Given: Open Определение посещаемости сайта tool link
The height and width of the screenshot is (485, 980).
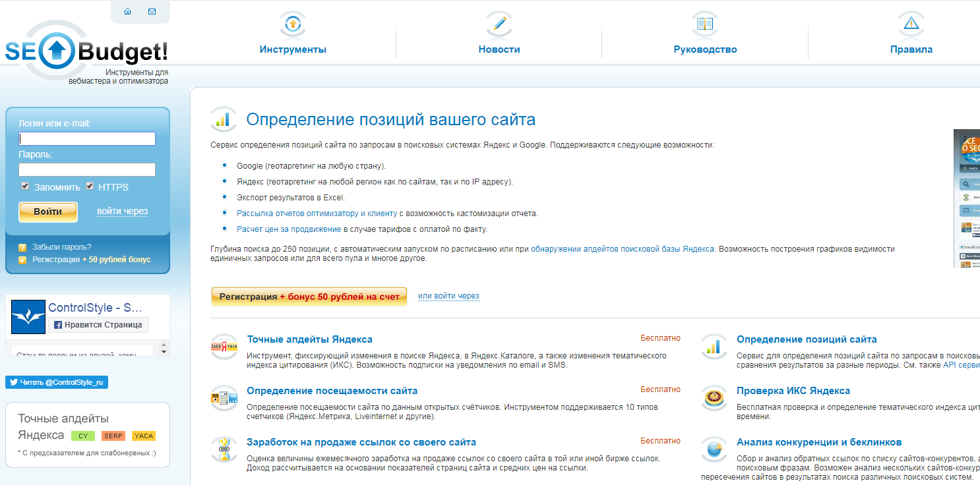Looking at the screenshot, I should click(332, 391).
